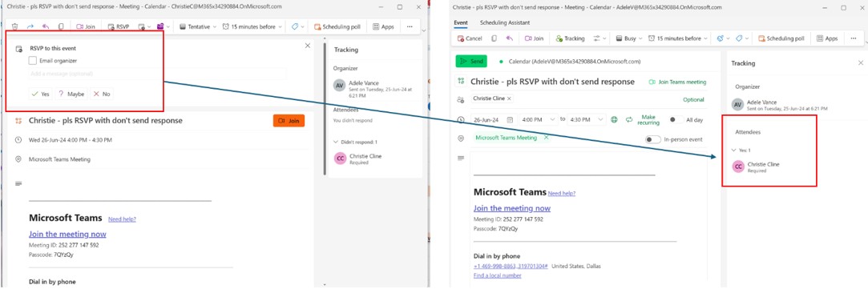The height and width of the screenshot is (293, 868).
Task: Respond No to the event
Action: [102, 94]
